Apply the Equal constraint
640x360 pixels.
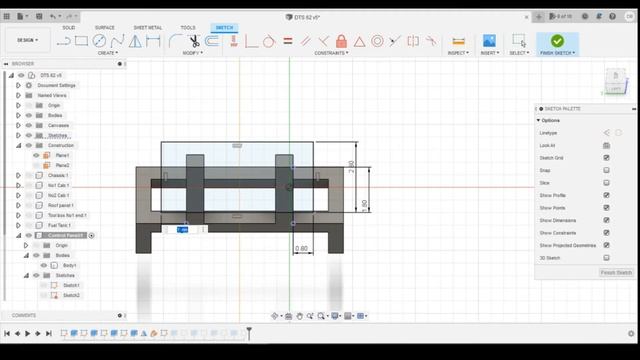[x=288, y=41]
